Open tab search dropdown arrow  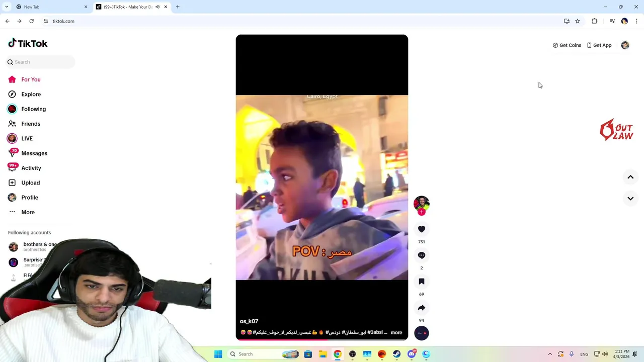pos(6,7)
